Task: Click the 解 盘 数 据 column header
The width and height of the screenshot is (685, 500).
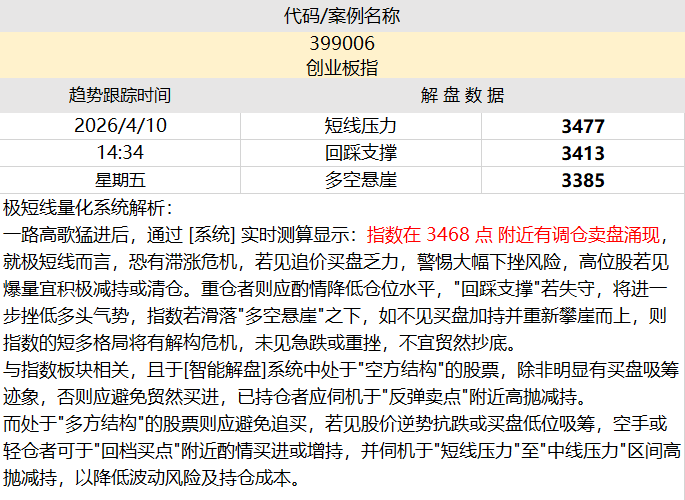Action: point(462,96)
